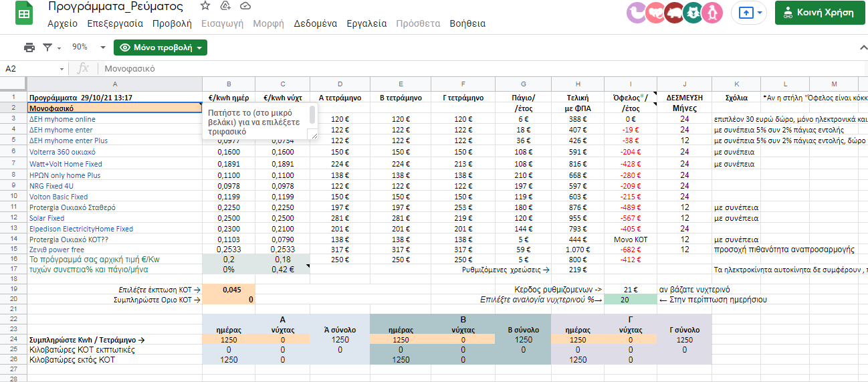Check the cloud document status icon
Screen dimensions: 868x382
click(245, 6)
